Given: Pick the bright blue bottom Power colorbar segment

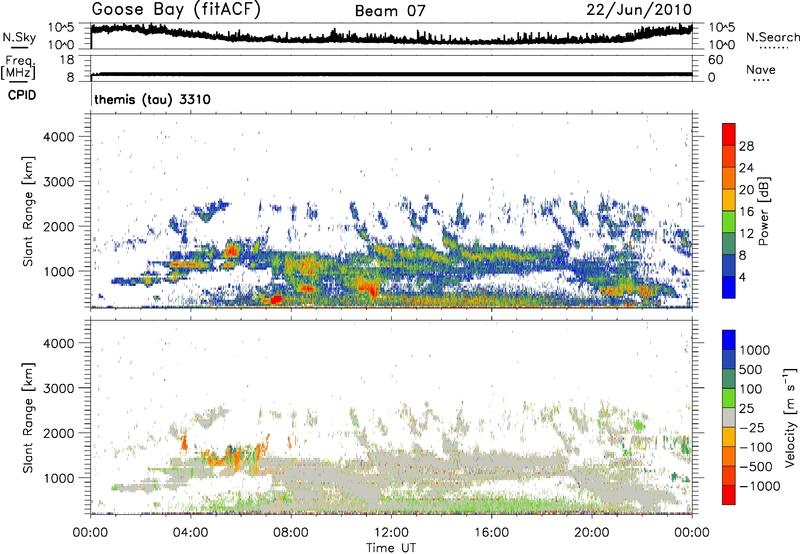Looking at the screenshot, I should 729,287.
